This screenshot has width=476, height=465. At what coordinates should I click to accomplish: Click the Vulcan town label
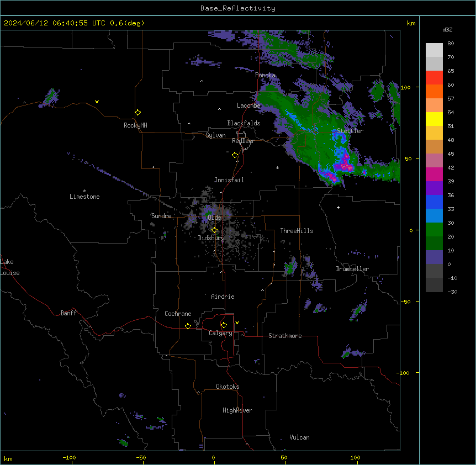pyautogui.click(x=300, y=437)
